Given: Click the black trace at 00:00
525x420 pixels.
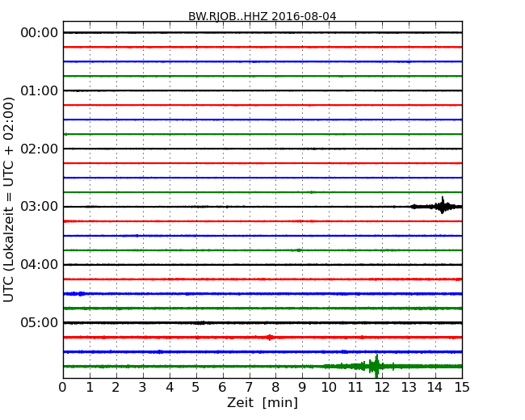Looking at the screenshot, I should coord(262,32).
